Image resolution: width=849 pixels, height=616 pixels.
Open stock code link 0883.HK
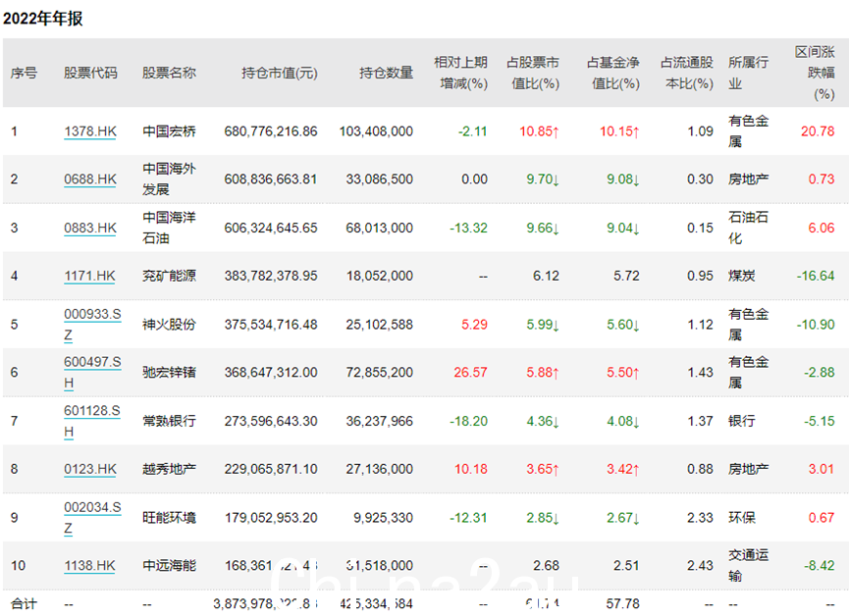coord(90,228)
